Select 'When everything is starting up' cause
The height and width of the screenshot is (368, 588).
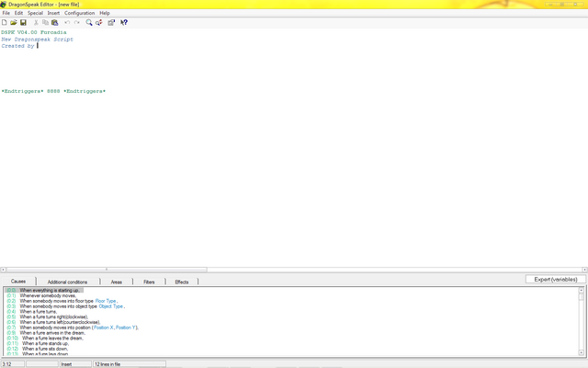click(44, 291)
